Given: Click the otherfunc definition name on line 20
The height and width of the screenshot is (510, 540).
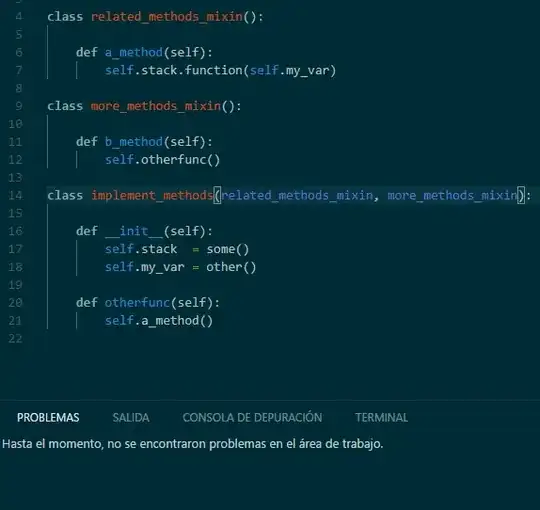Looking at the screenshot, I should coord(137,303).
